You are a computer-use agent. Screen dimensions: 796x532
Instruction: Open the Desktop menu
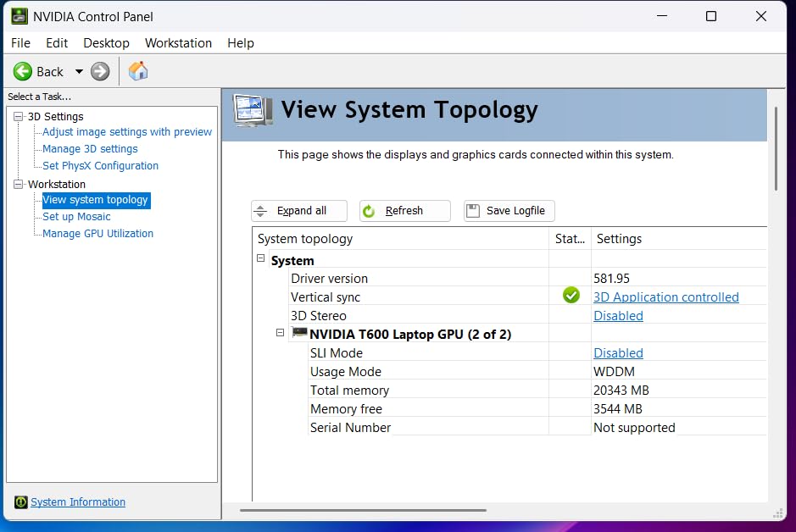(106, 43)
